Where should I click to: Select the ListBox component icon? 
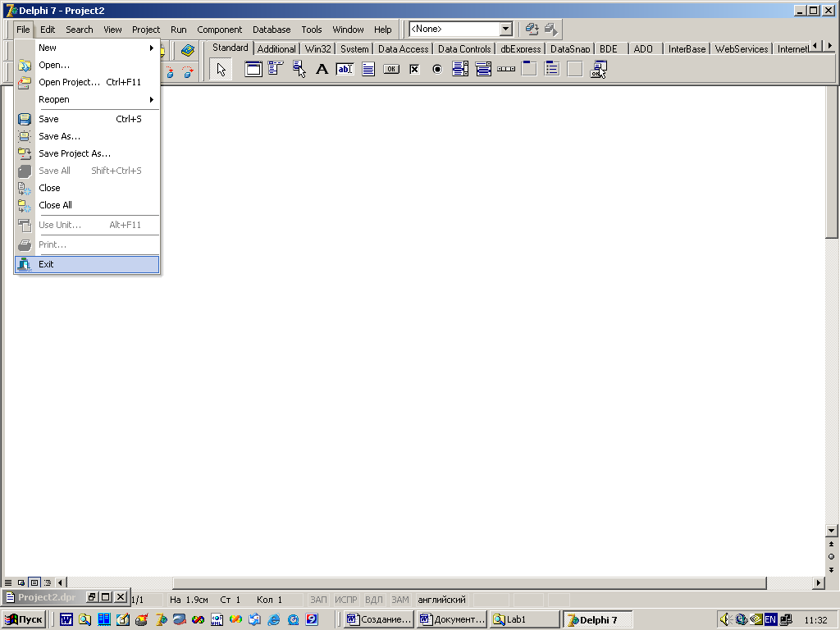[460, 69]
